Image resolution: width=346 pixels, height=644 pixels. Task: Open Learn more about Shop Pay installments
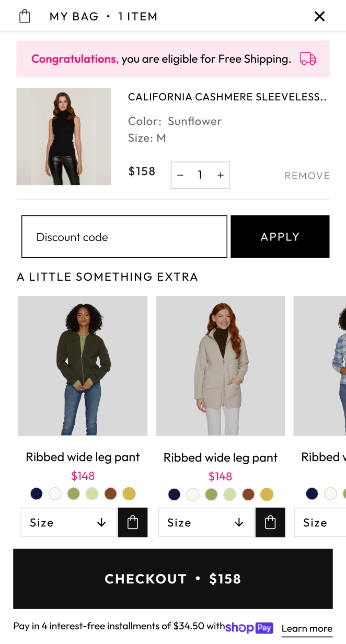point(307,628)
